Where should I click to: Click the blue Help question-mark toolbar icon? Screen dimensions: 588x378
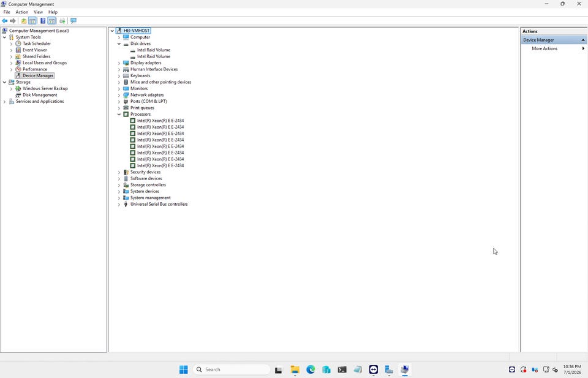point(43,21)
